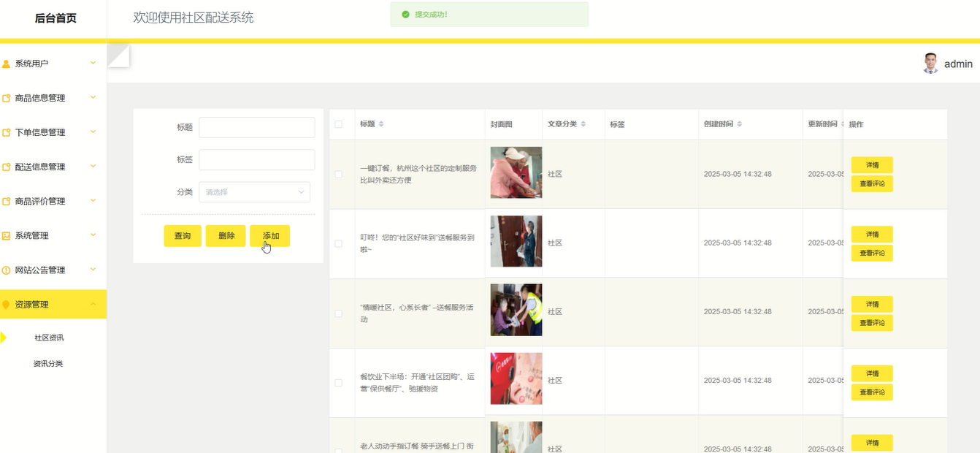Screen dimensions: 980x453
Task: Sort by 文章分类 column arrows
Action: [x=583, y=124]
